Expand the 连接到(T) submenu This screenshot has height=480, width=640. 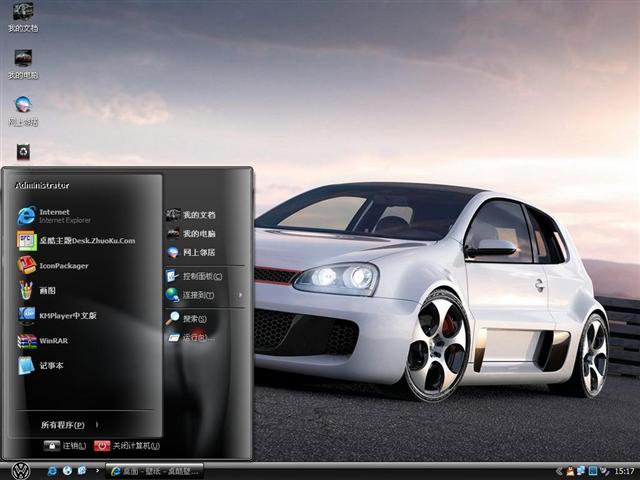[x=200, y=295]
